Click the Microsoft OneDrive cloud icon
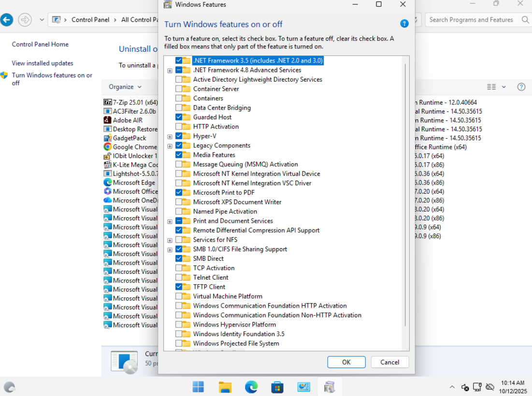The height and width of the screenshot is (396, 532). [x=108, y=200]
